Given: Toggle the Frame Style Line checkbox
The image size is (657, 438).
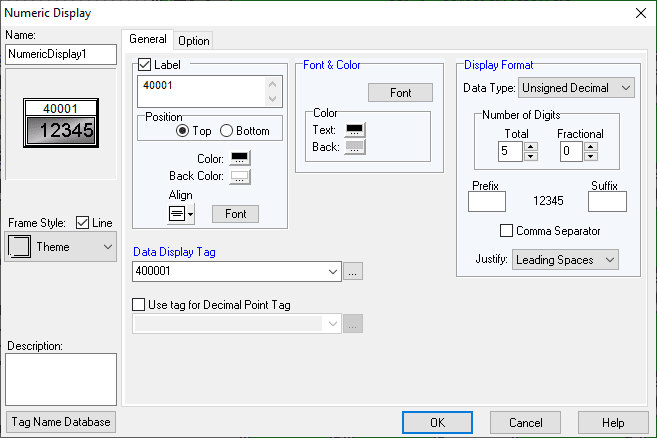Looking at the screenshot, I should [83, 223].
